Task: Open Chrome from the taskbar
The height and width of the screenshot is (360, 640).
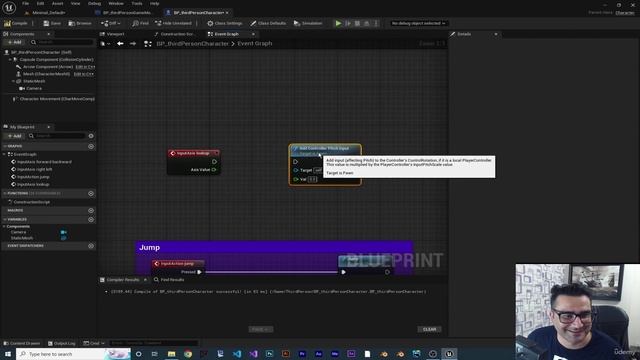Action: tap(188, 354)
